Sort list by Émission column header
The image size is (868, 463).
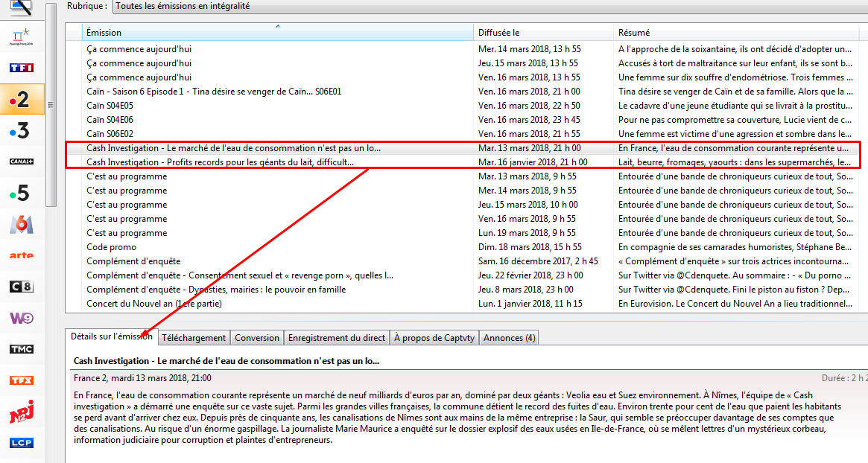tap(276, 33)
